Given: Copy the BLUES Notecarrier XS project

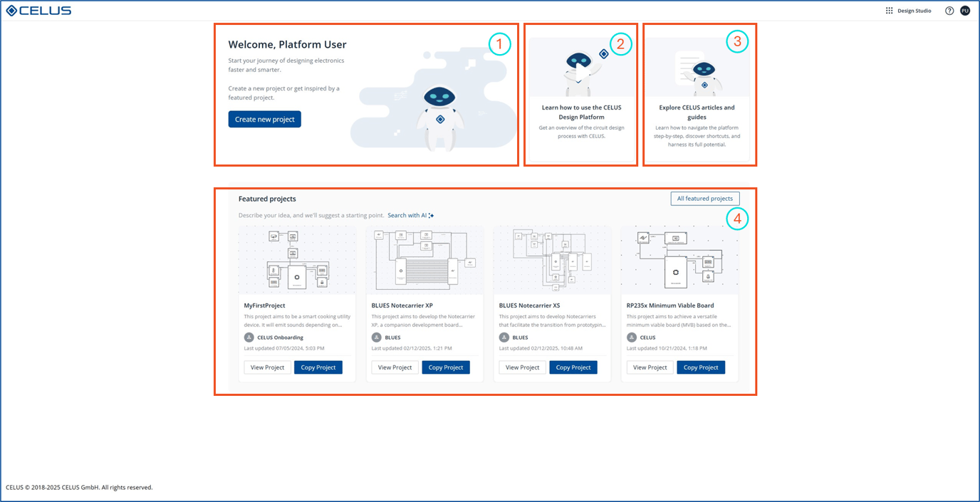Looking at the screenshot, I should [x=573, y=367].
